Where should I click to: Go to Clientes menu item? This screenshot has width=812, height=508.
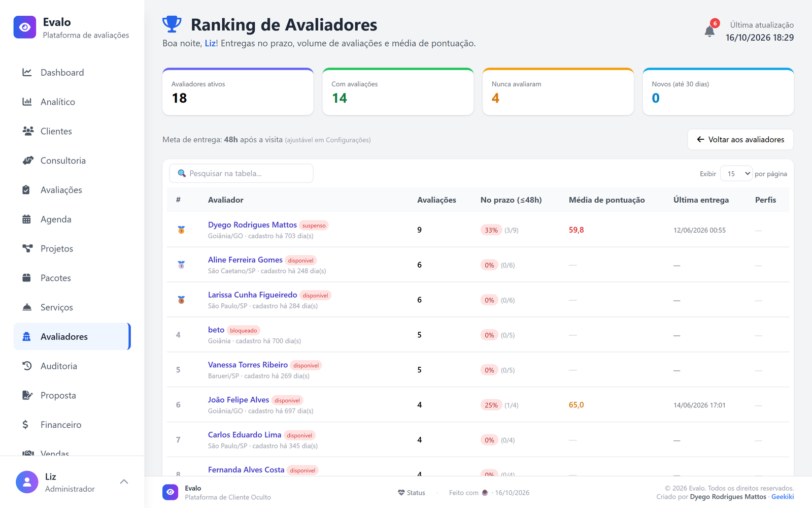click(72, 131)
